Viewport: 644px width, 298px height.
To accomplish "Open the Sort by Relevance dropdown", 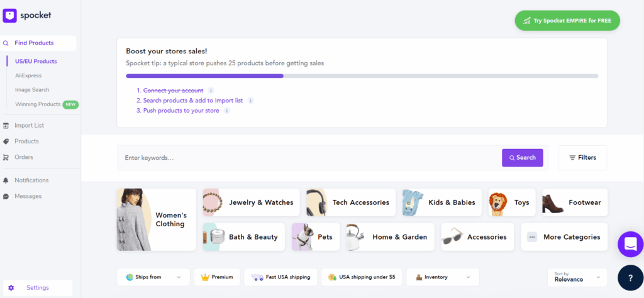I will point(577,277).
